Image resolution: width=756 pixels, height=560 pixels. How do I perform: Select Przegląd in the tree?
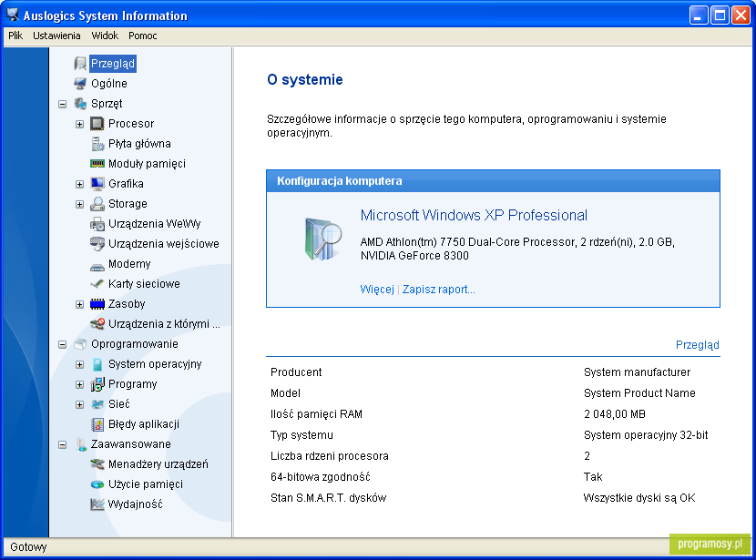[x=113, y=64]
